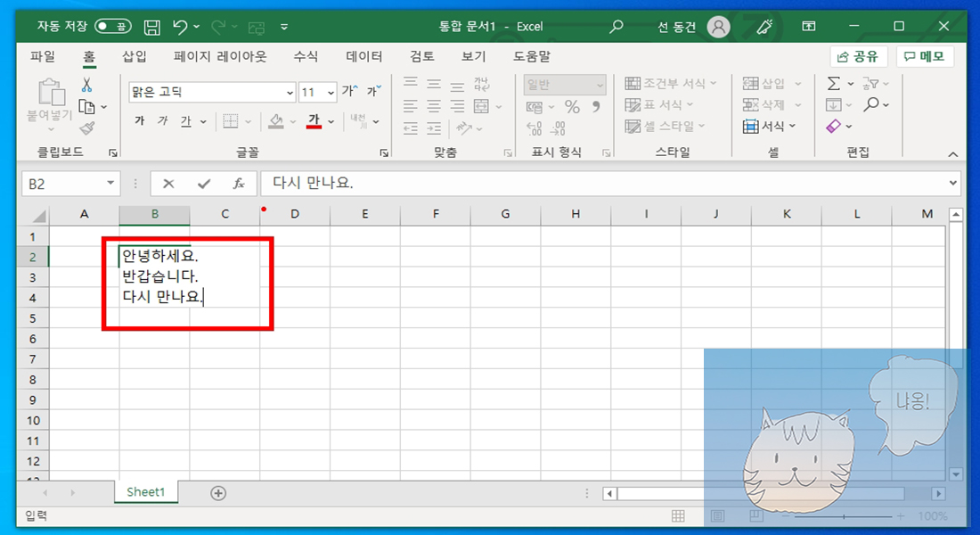The height and width of the screenshot is (535, 980).
Task: Apply the red font color 가 button
Action: 314,120
